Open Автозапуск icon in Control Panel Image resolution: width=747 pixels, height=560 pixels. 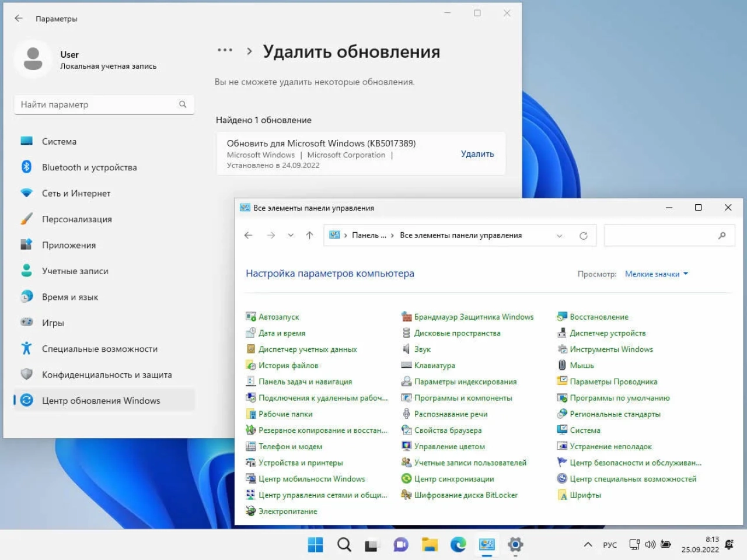[251, 317]
